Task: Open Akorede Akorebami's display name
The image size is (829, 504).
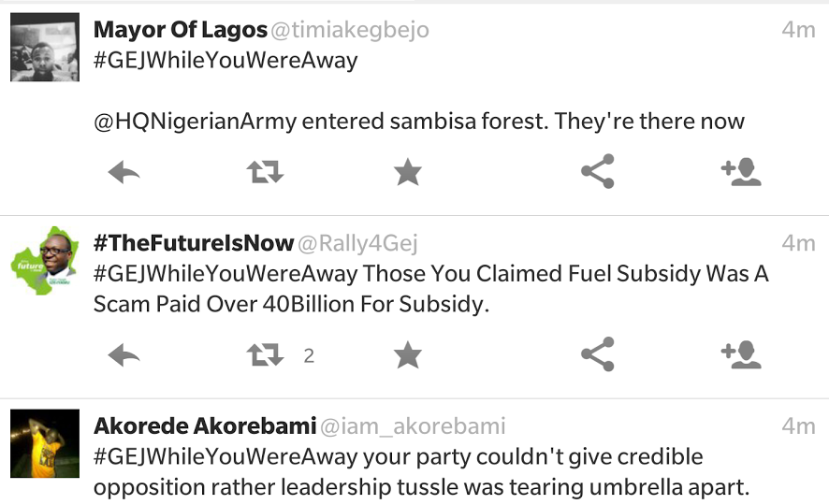Action: click(x=204, y=426)
